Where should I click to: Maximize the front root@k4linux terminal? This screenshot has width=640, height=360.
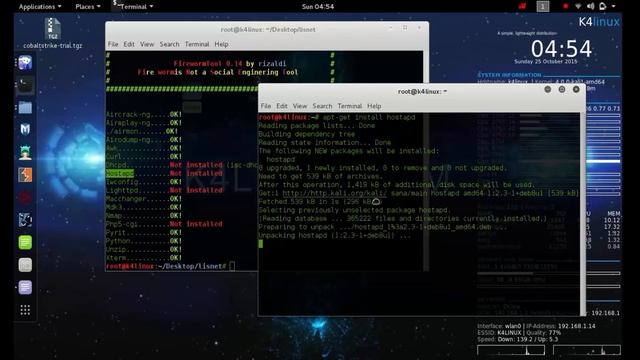click(x=562, y=89)
